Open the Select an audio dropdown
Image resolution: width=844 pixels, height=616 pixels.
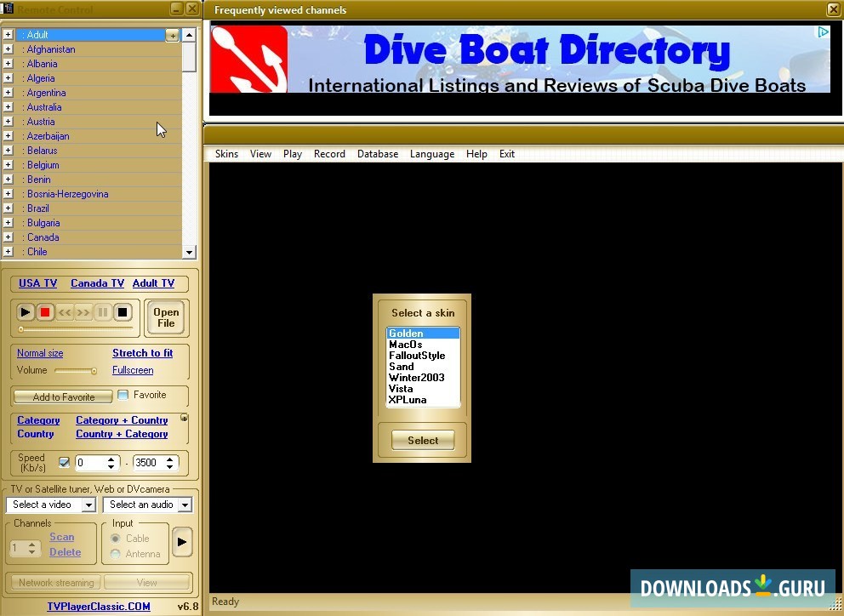(x=185, y=505)
